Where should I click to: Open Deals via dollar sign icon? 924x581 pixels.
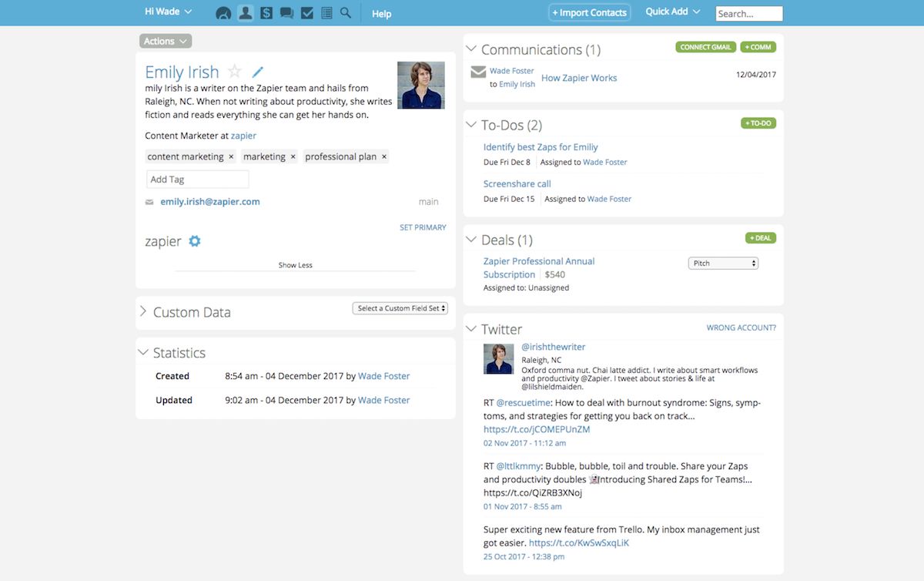point(266,13)
